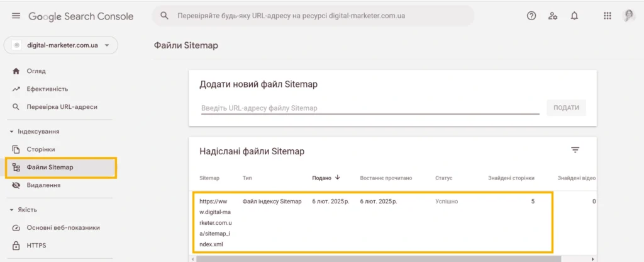Open Основні веб-показники report
The height and width of the screenshot is (262, 644).
tap(64, 228)
